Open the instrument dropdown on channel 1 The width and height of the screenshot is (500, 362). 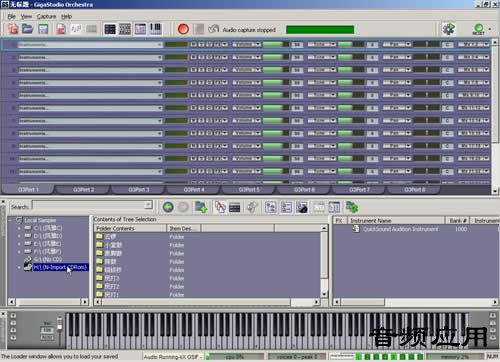click(x=159, y=44)
